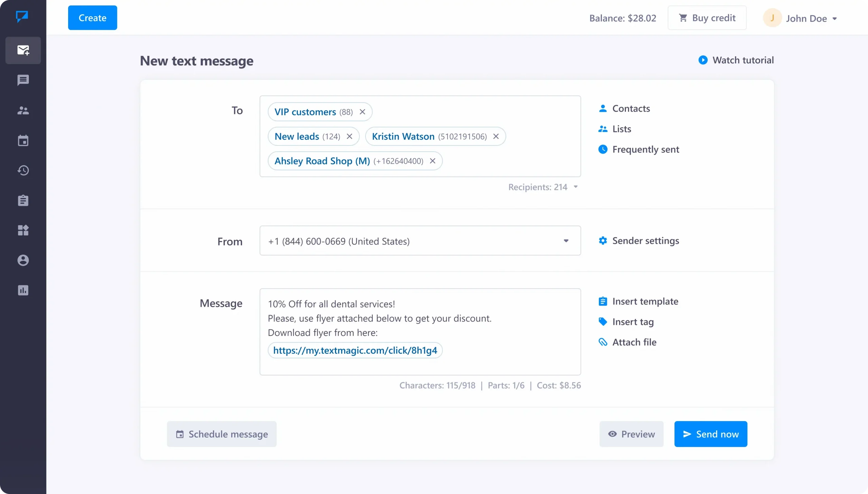The height and width of the screenshot is (494, 868).
Task: Remove the Ahsley Road Shop recipient chip
Action: tap(432, 161)
